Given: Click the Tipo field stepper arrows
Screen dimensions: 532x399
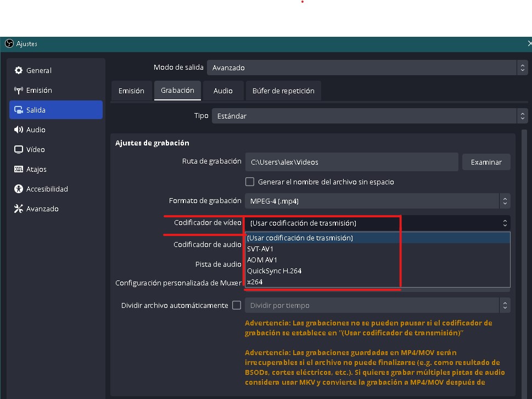Looking at the screenshot, I should point(523,116).
